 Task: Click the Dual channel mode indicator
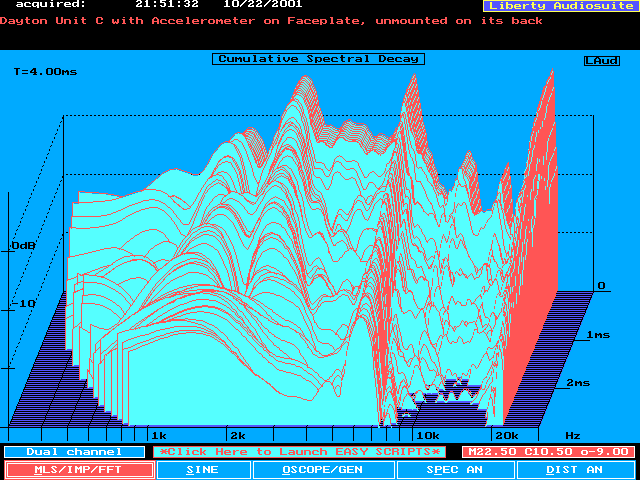coord(59,452)
